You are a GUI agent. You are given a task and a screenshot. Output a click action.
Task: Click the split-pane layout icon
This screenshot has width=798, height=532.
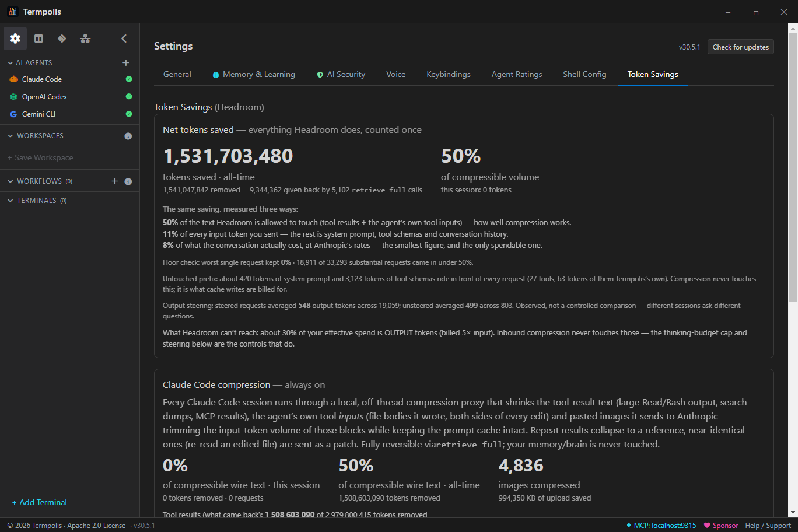tap(38, 38)
